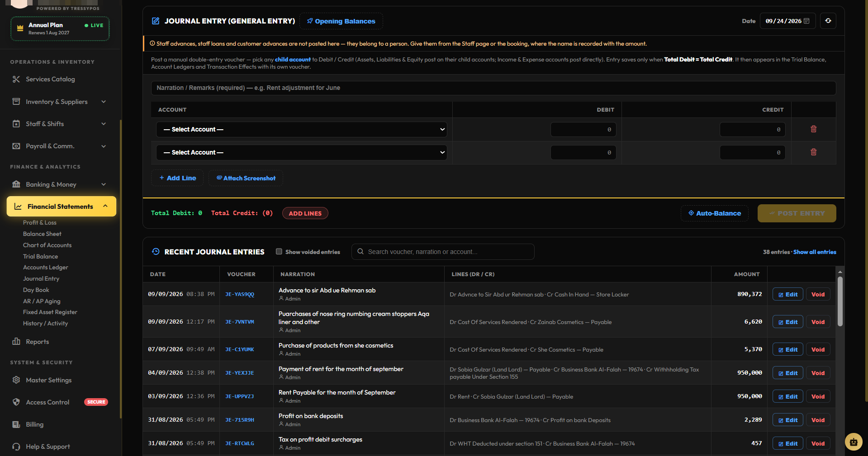Click the Opening Balances button
Image resolution: width=868 pixels, height=456 pixels.
point(341,21)
